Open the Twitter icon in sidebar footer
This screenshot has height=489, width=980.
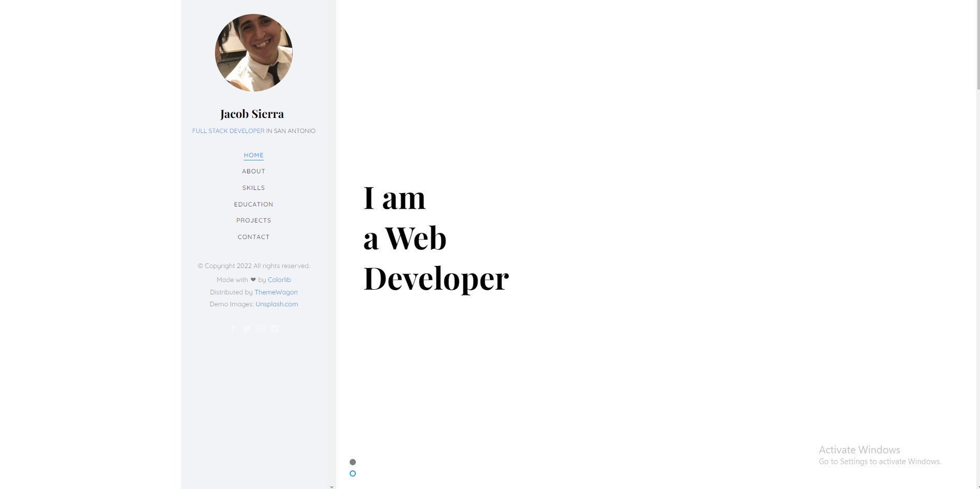(x=247, y=328)
